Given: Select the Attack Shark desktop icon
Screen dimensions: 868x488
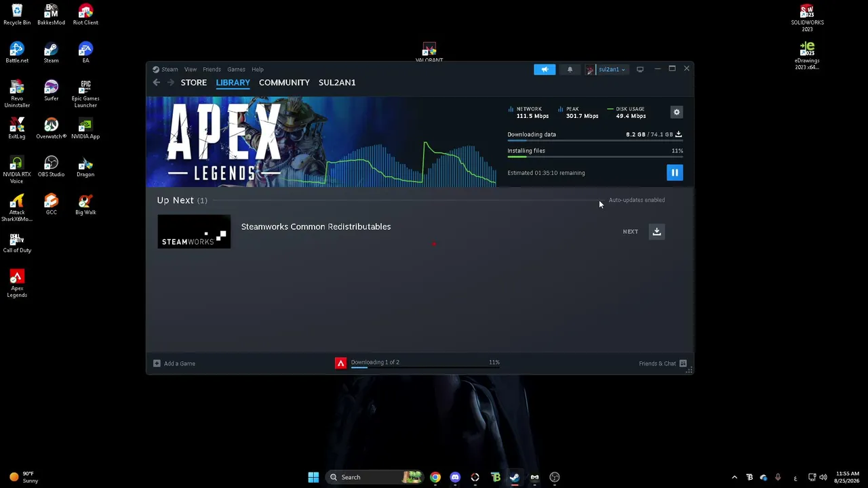Looking at the screenshot, I should (x=17, y=207).
